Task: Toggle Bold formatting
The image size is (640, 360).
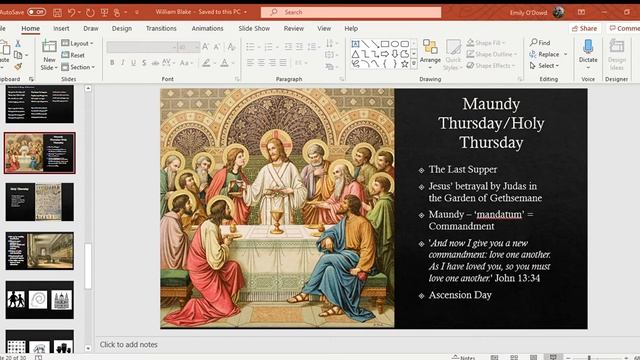Action: [x=112, y=63]
